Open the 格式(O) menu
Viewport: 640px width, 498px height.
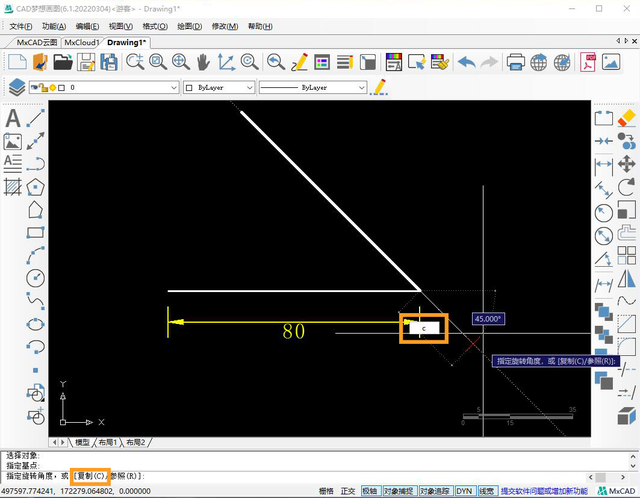[x=155, y=27]
